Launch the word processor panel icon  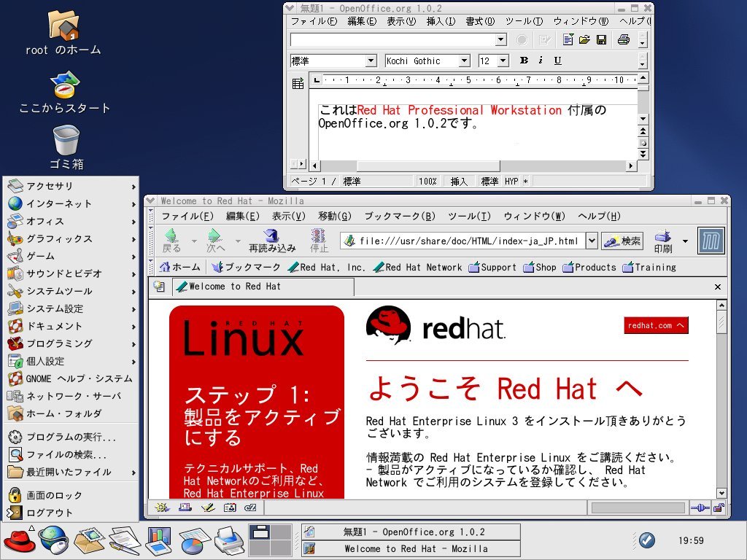(124, 540)
